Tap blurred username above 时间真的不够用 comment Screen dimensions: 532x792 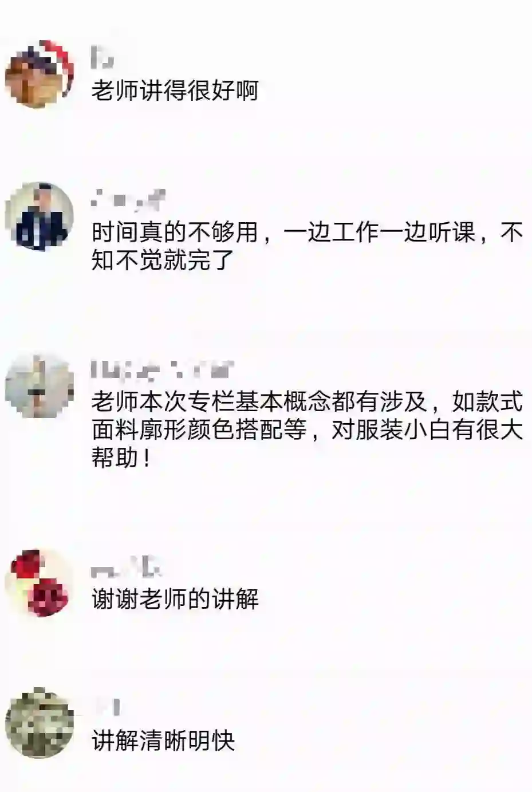(x=128, y=199)
